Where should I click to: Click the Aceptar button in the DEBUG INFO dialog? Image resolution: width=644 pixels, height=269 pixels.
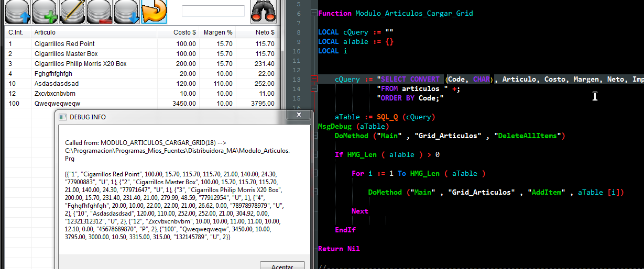(282, 265)
